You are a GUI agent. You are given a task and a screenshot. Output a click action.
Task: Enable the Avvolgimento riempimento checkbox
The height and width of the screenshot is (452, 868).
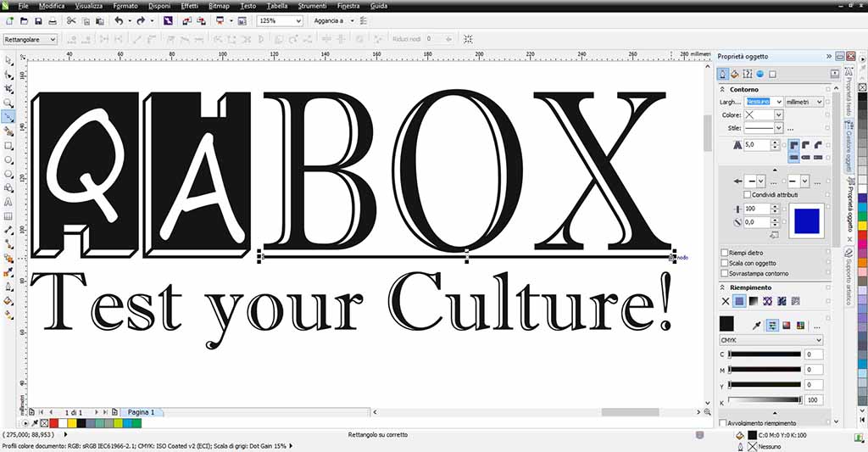[722, 423]
